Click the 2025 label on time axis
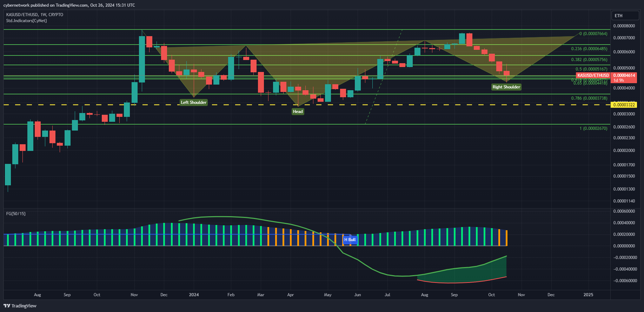The image size is (644, 312). pos(588,295)
